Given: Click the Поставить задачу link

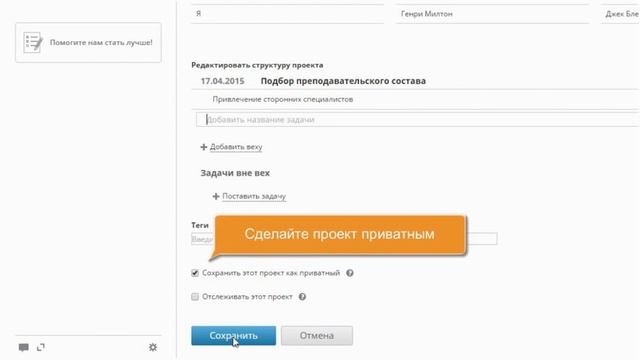Looking at the screenshot, I should point(254,196).
